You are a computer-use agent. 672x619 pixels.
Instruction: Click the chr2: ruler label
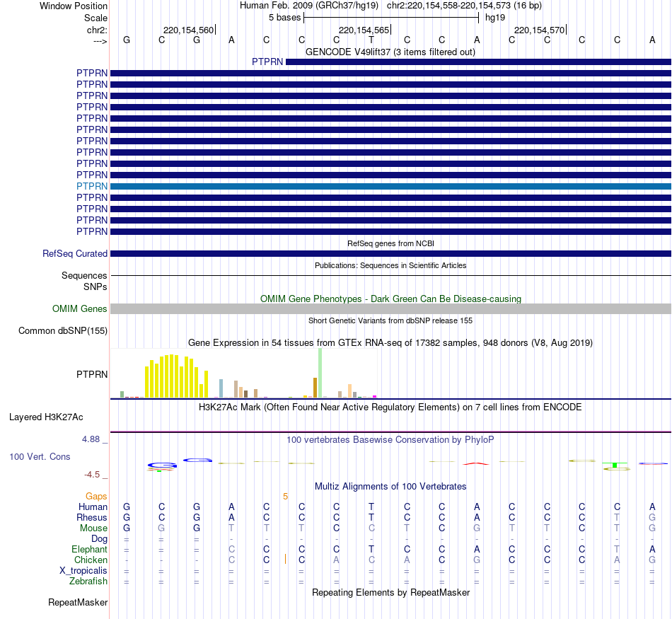coord(97,30)
